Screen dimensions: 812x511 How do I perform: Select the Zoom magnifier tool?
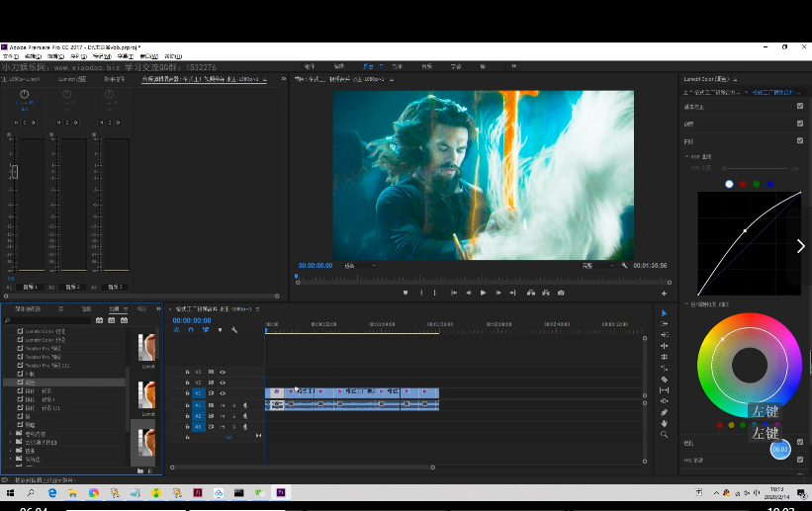coord(664,434)
